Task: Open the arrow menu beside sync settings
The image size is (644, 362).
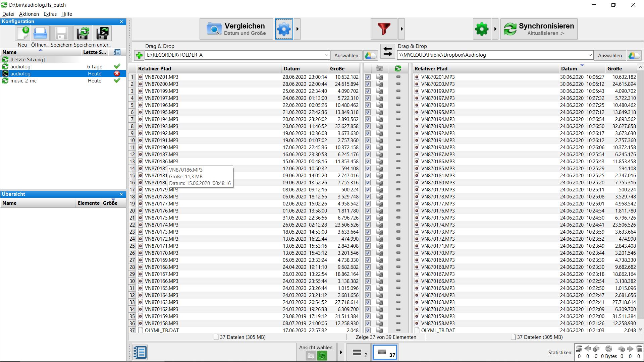Action: 495,29
